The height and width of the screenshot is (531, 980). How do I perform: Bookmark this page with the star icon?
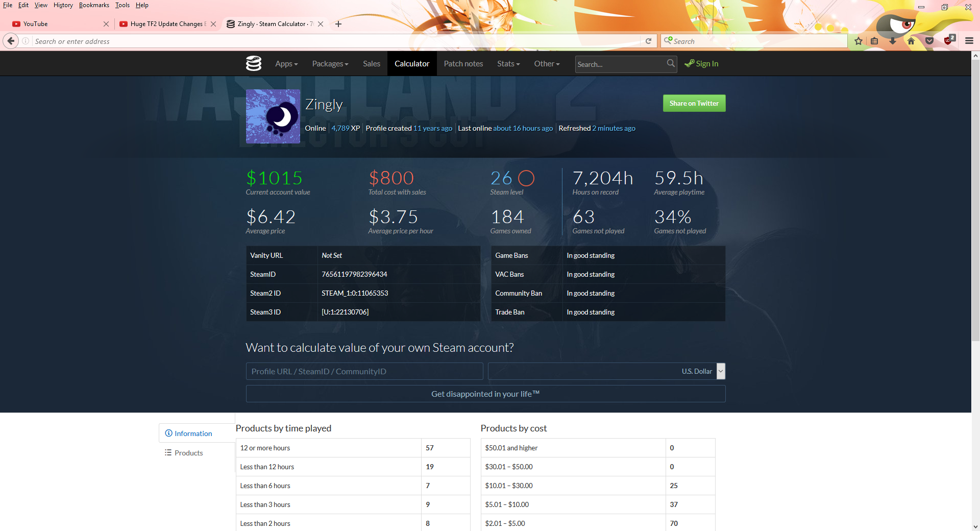pyautogui.click(x=859, y=41)
